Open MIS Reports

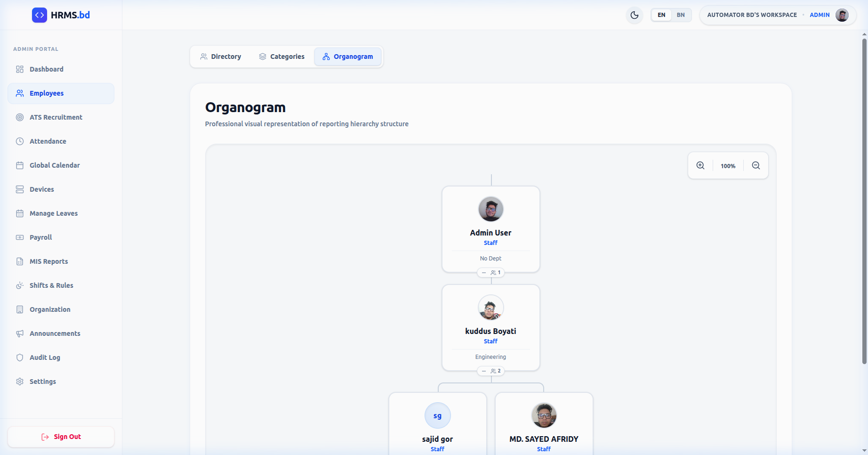point(61,261)
